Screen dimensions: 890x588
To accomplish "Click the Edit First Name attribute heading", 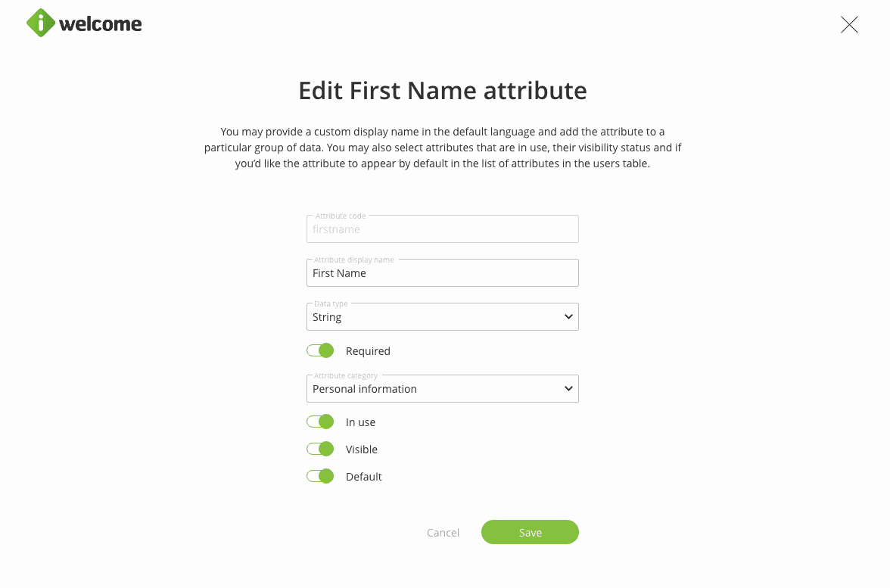I will pyautogui.click(x=443, y=91).
